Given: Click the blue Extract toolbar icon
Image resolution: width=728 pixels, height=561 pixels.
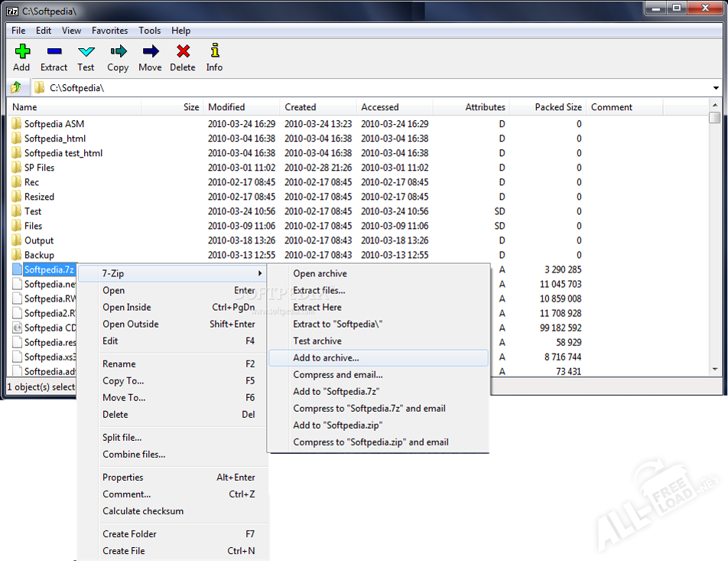Looking at the screenshot, I should pos(54,52).
